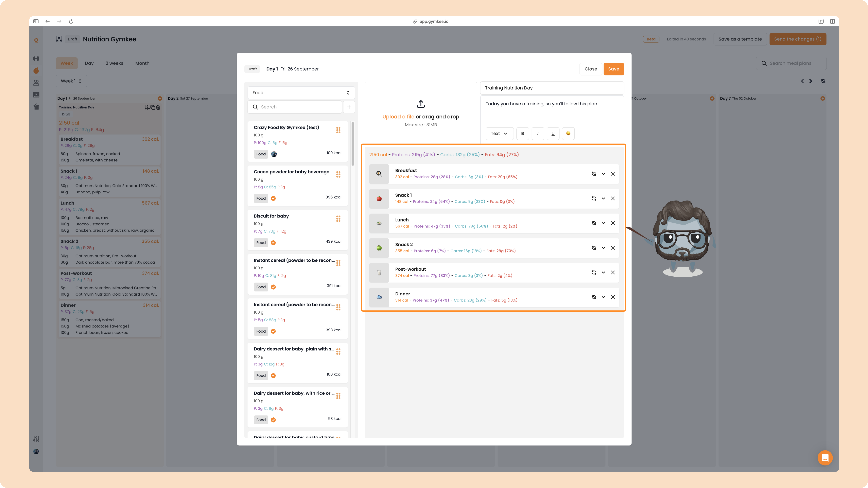Screen dimensions: 868x488
Task: Go to next week arrow
Action: pos(810,81)
